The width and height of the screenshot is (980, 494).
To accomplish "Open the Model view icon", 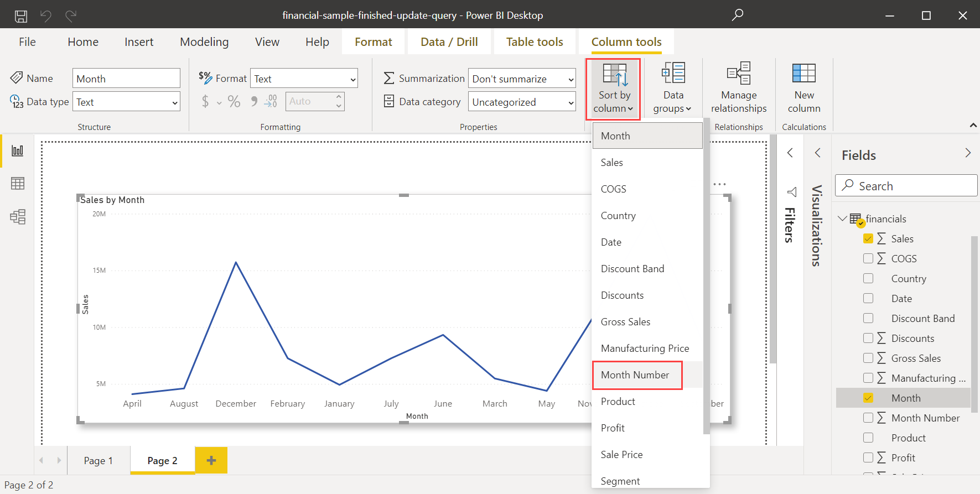I will tap(18, 217).
